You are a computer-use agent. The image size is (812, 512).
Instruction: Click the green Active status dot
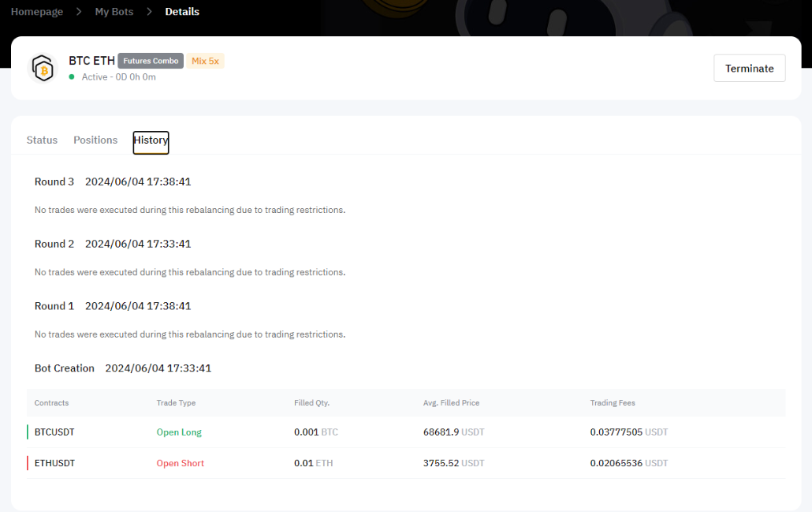coord(72,77)
